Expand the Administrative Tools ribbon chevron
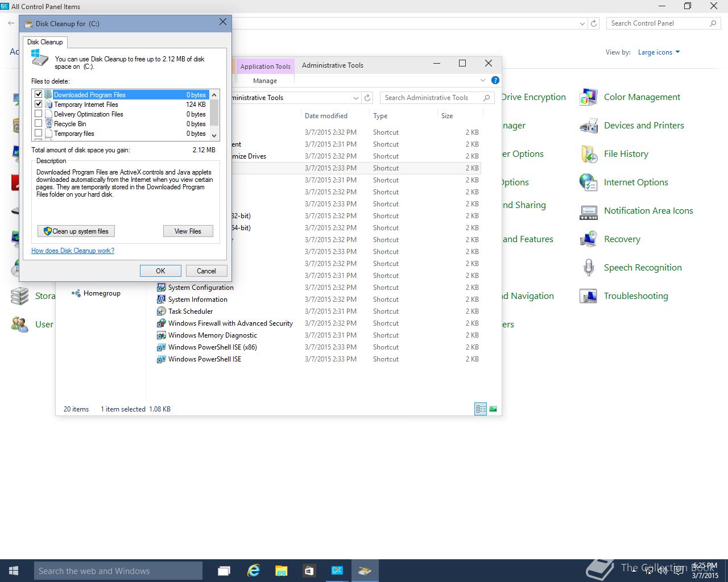This screenshot has height=582, width=728. pos(483,80)
